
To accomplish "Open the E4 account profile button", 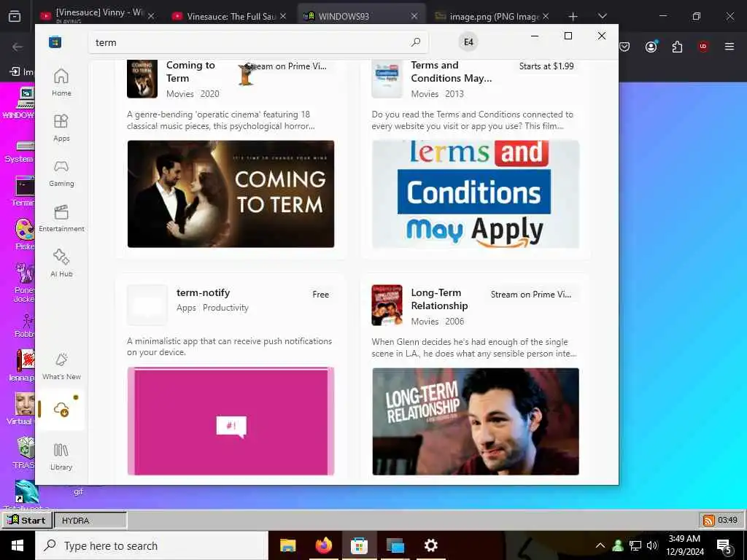I will pyautogui.click(x=468, y=42).
